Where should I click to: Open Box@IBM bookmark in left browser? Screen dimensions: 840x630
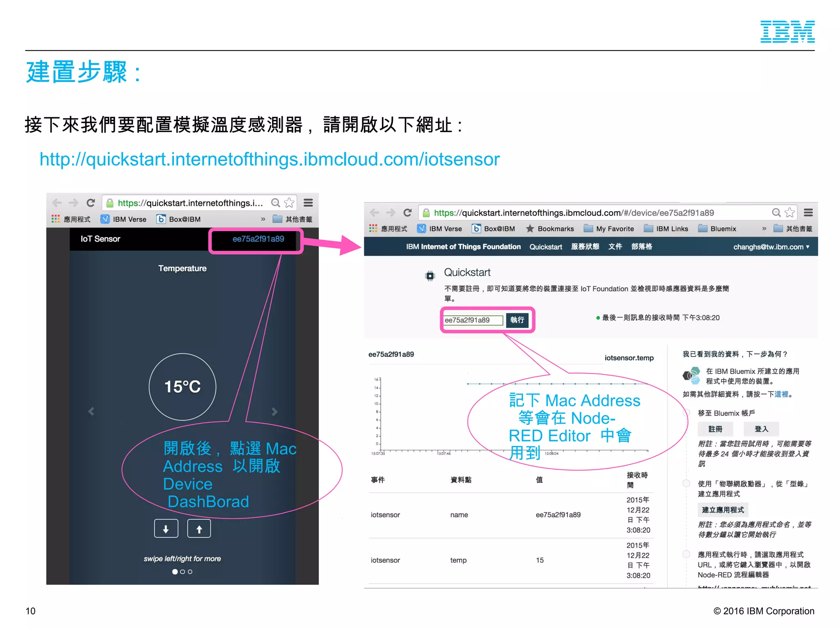[x=178, y=219]
